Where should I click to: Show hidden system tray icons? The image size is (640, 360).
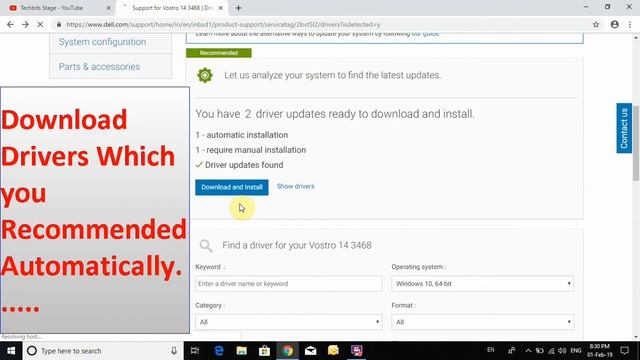[528, 351]
